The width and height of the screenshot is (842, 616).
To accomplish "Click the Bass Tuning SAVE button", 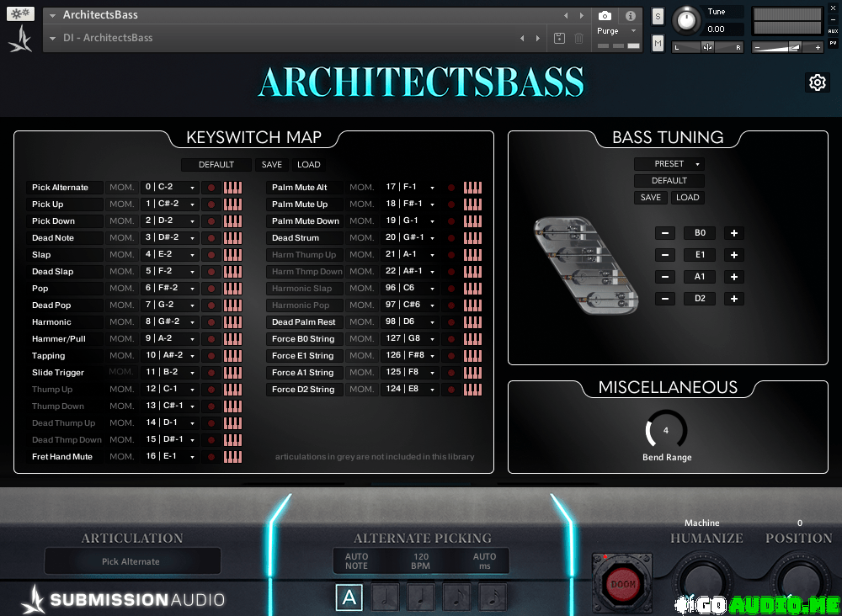I will pyautogui.click(x=651, y=198).
